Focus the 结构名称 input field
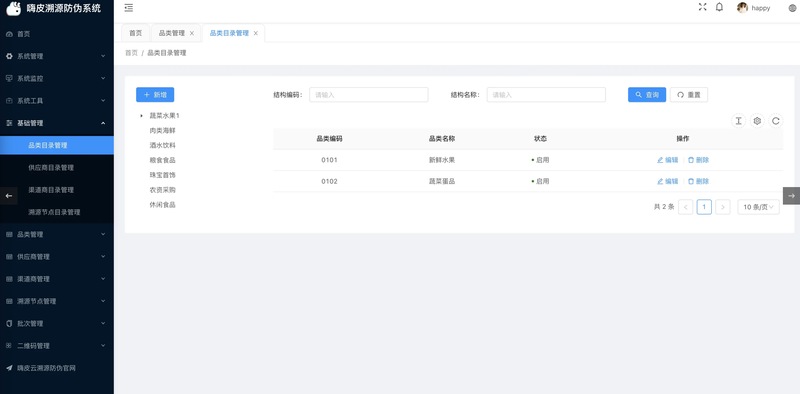Viewport: 800px width, 394px height. tap(546, 95)
